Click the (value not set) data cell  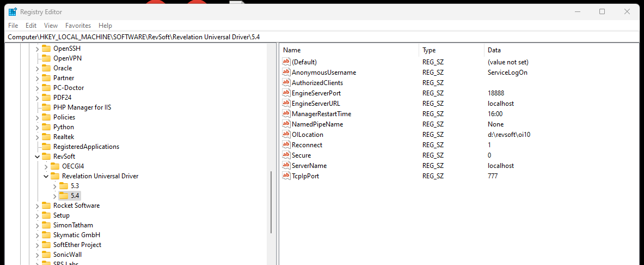point(508,62)
